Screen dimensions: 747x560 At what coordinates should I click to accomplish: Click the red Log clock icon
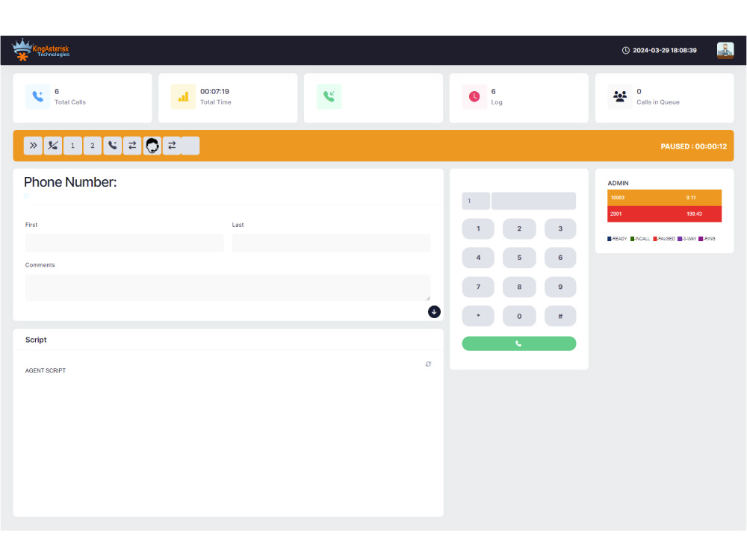pos(475,96)
